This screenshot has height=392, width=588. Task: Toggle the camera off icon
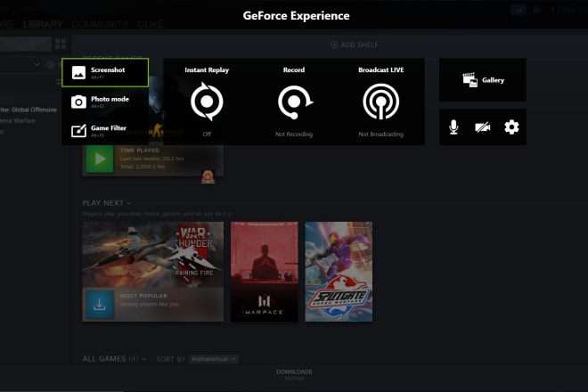click(x=482, y=127)
